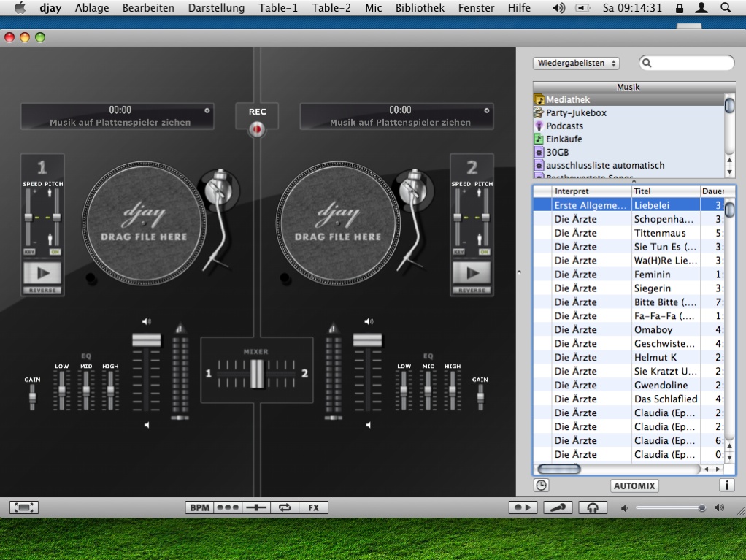Toggle REVERSE on deck 1

[43, 291]
